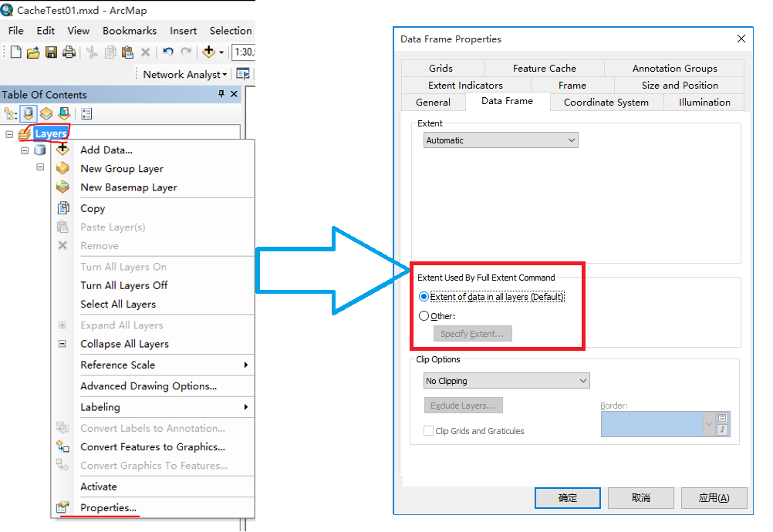Click the 取消 Cancel button

[641, 498]
